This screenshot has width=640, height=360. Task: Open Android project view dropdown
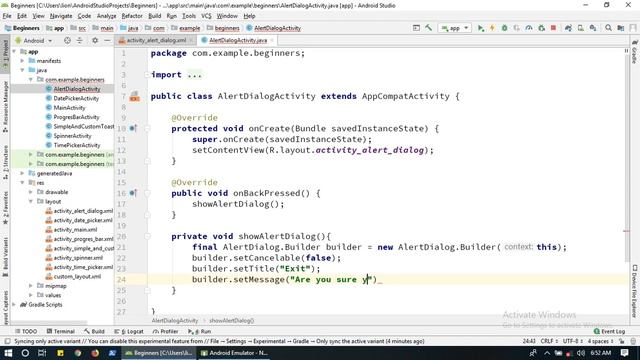coord(34,40)
